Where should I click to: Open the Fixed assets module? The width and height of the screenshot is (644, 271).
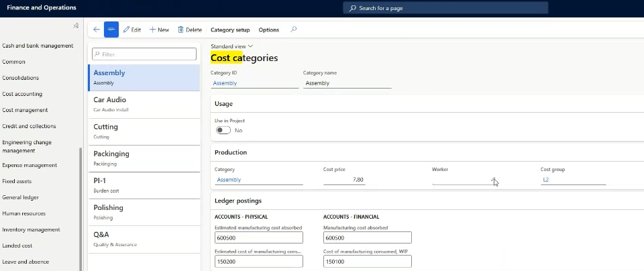point(17,181)
